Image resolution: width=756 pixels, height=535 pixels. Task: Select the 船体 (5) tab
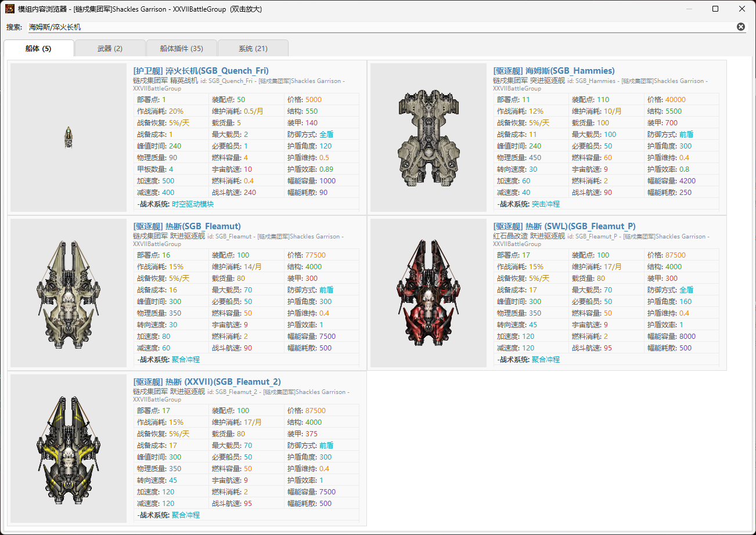click(38, 49)
